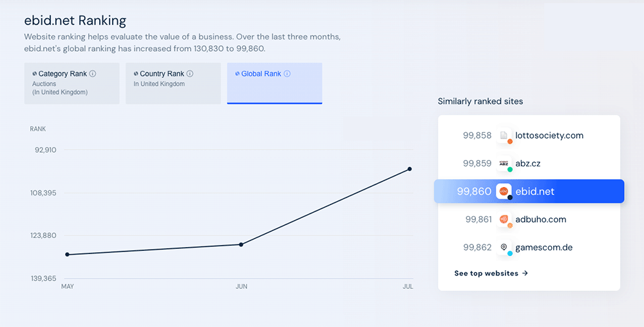Click the adbuho.com favicon icon

tap(504, 219)
